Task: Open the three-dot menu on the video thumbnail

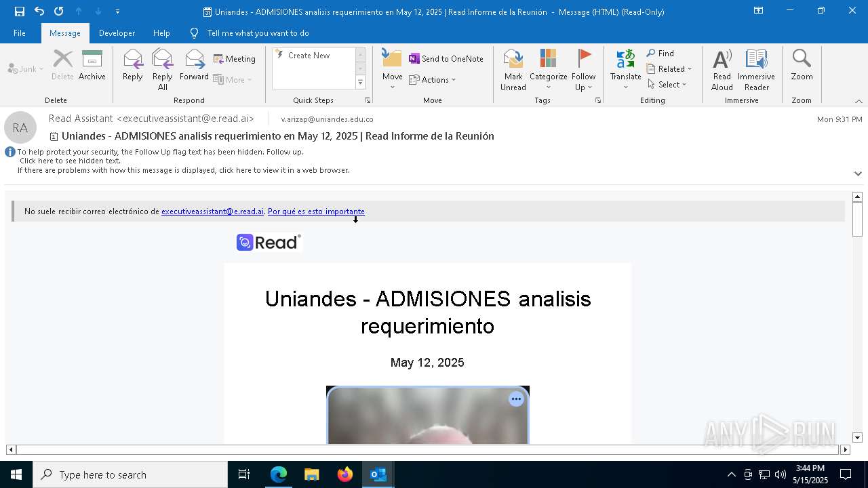Action: (516, 399)
